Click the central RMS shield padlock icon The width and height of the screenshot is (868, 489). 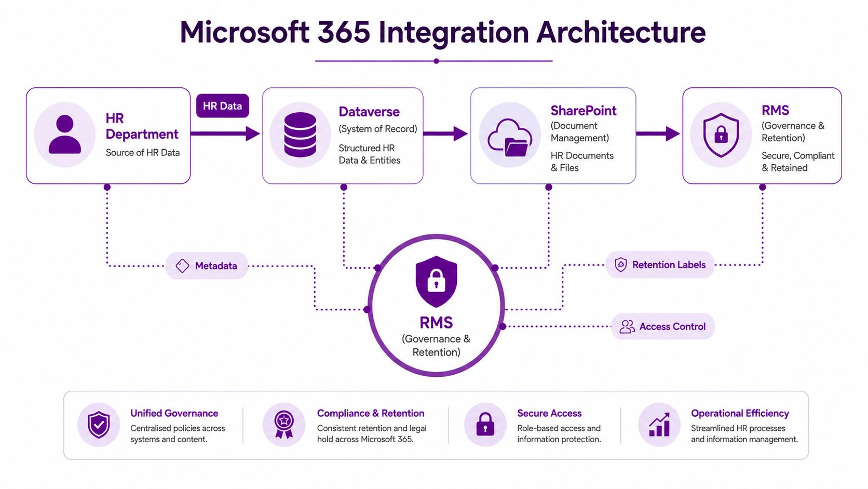[436, 281]
